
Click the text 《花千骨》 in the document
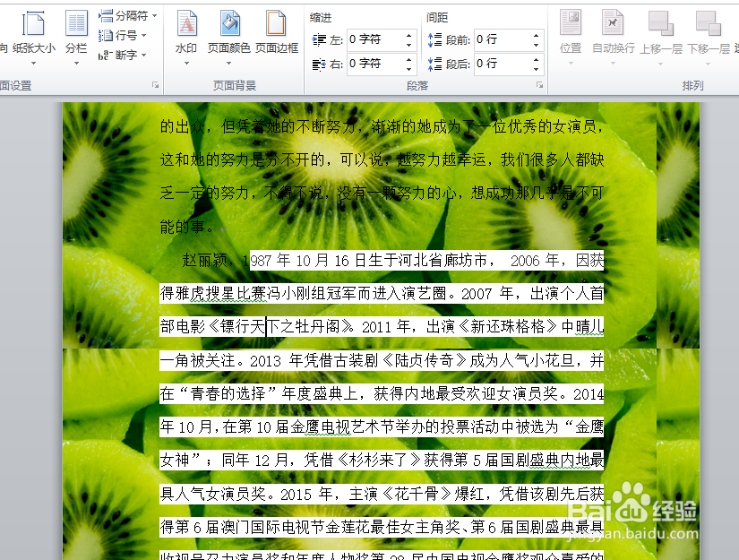point(417,494)
